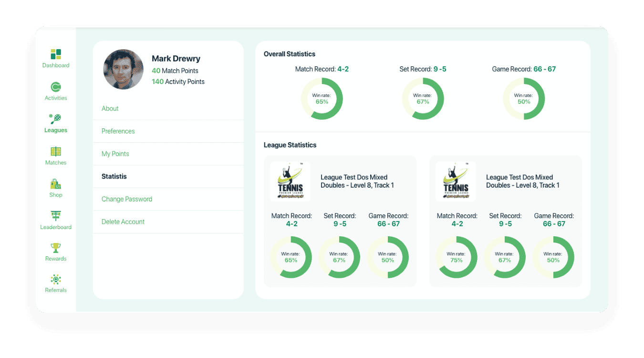Viewport: 644px width, 358px height.
Task: Click the second league card's Tennis logo
Action: (456, 181)
